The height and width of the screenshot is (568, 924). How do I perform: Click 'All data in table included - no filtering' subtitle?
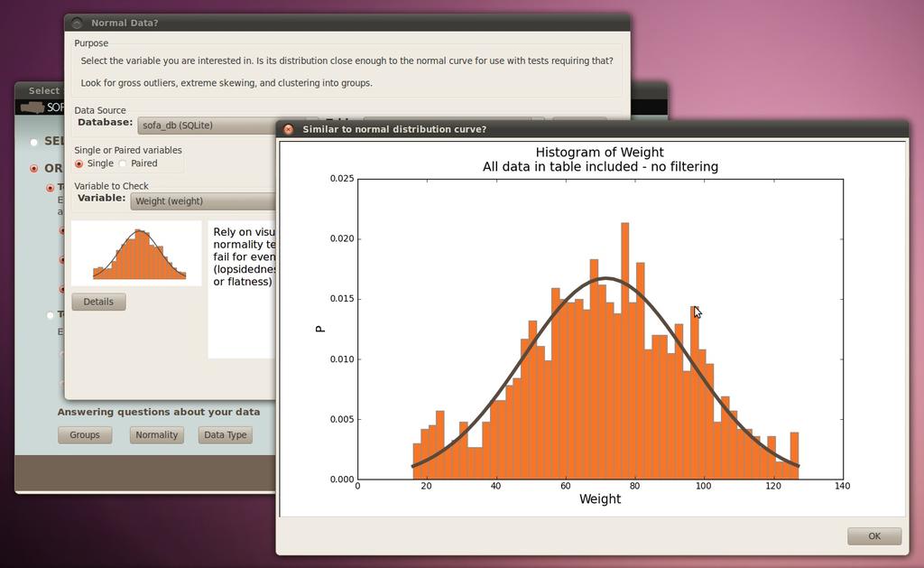point(600,167)
